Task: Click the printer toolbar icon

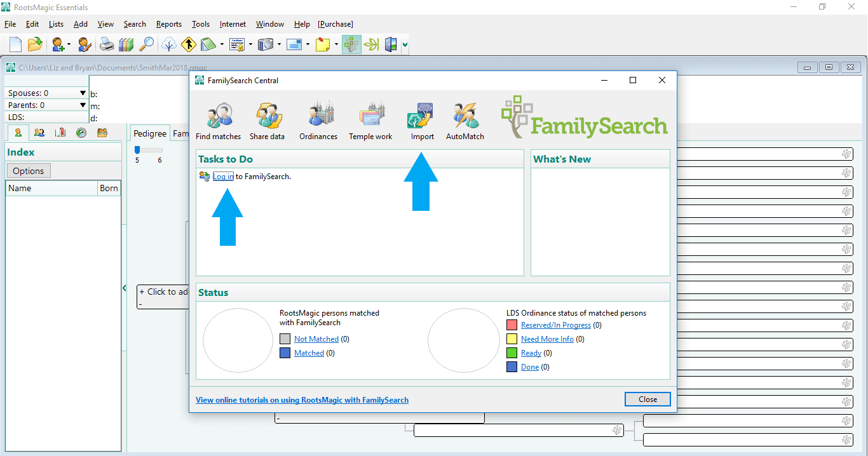Action: (x=107, y=44)
